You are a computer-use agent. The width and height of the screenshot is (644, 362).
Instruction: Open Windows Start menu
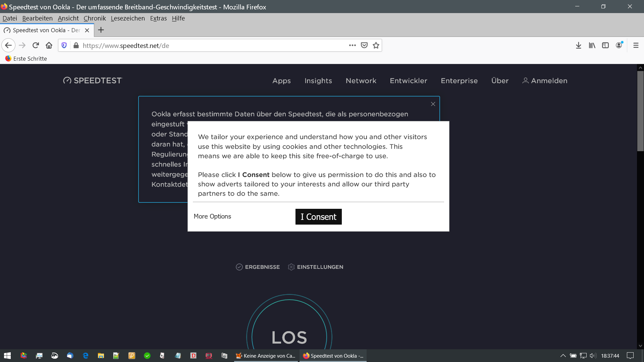coord(7,356)
